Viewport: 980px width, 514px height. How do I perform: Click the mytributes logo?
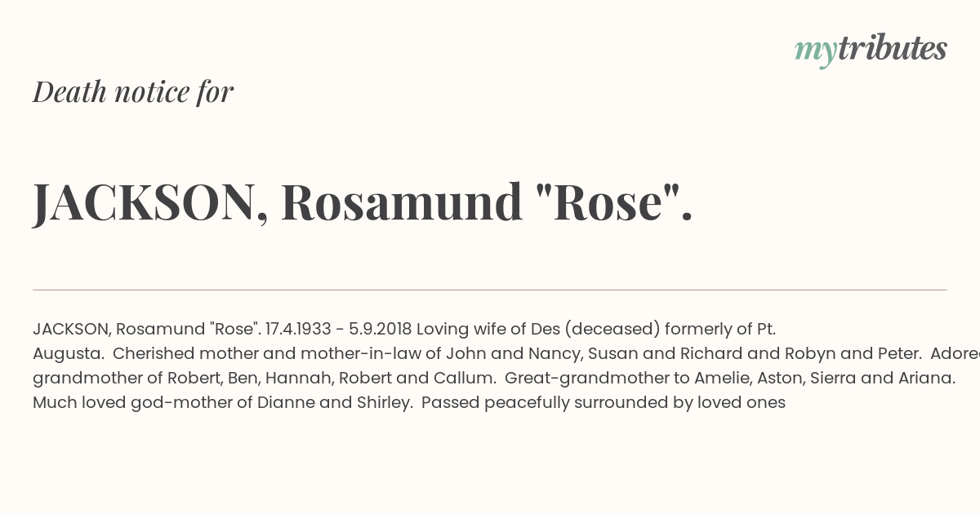pyautogui.click(x=871, y=50)
